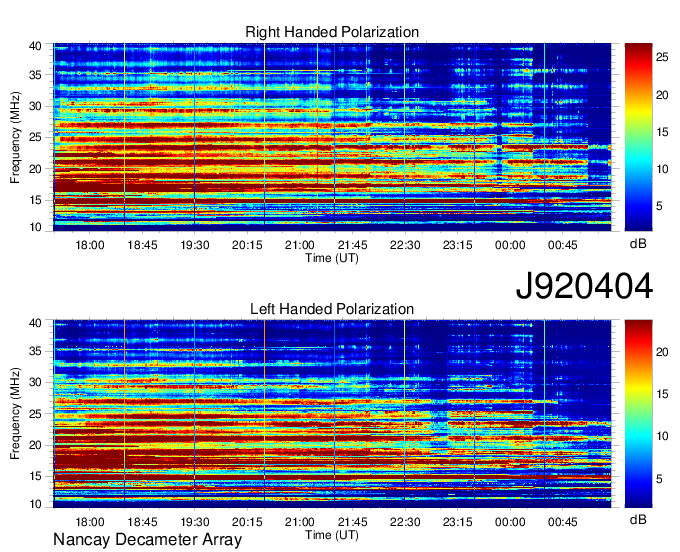Click the 'Frequency (MHz)' axis label of Left Handed plot
680x552 pixels.
15,414
